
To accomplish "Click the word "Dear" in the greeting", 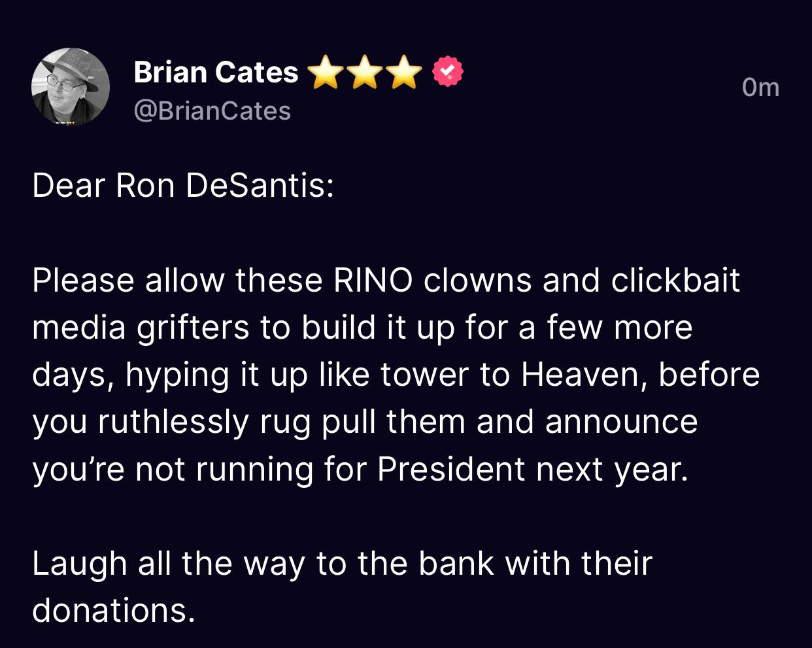I will point(69,186).
